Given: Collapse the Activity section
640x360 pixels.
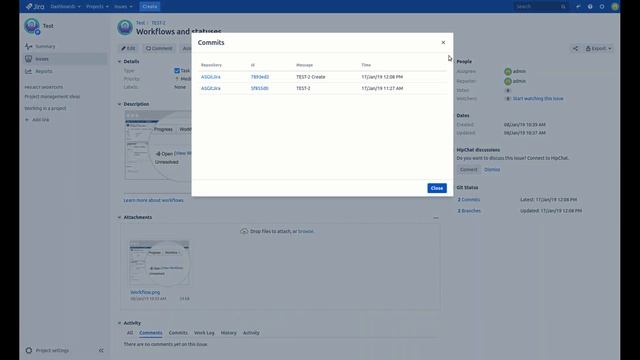Looking at the screenshot, I should coord(120,323).
